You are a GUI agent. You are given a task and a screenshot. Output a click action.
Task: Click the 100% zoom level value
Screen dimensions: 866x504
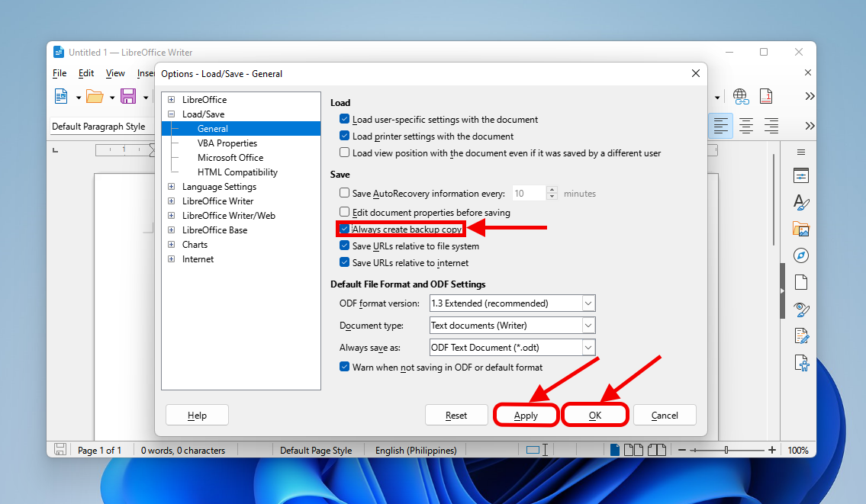point(798,451)
